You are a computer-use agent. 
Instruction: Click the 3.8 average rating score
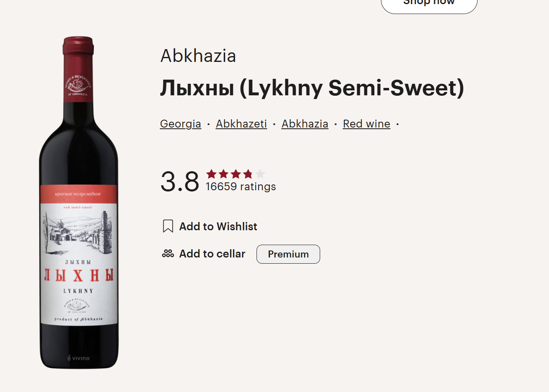click(x=180, y=182)
